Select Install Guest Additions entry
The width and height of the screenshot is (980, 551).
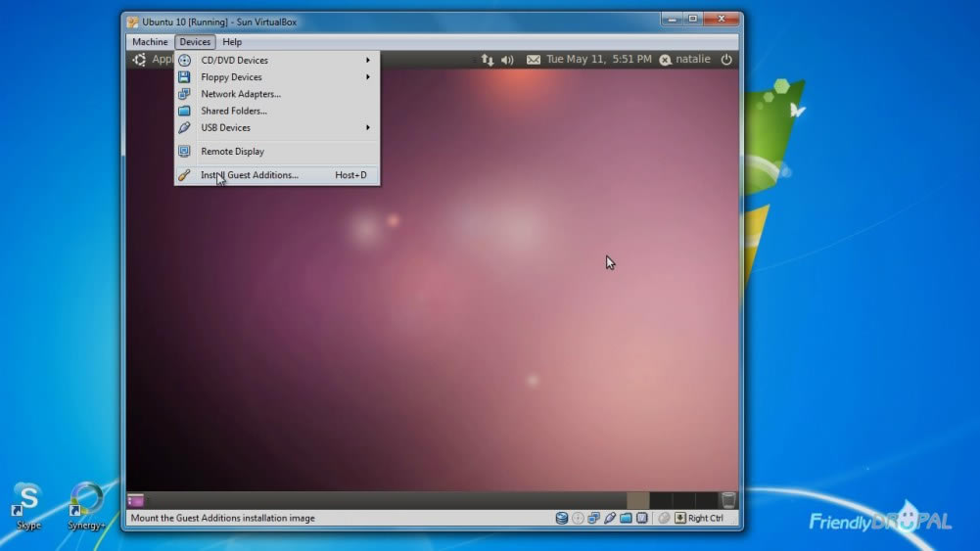(x=277, y=175)
